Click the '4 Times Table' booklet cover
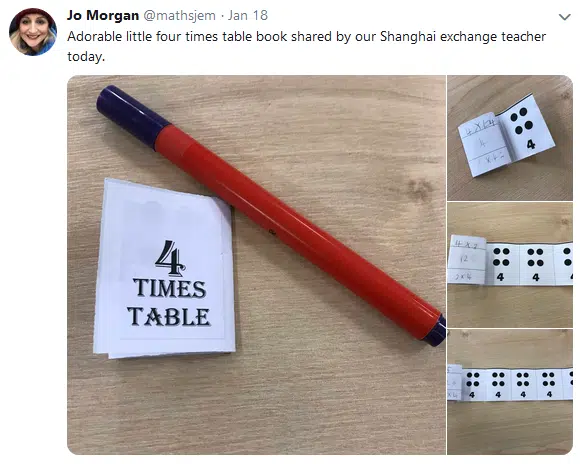This screenshot has width=580, height=464. pos(165,269)
